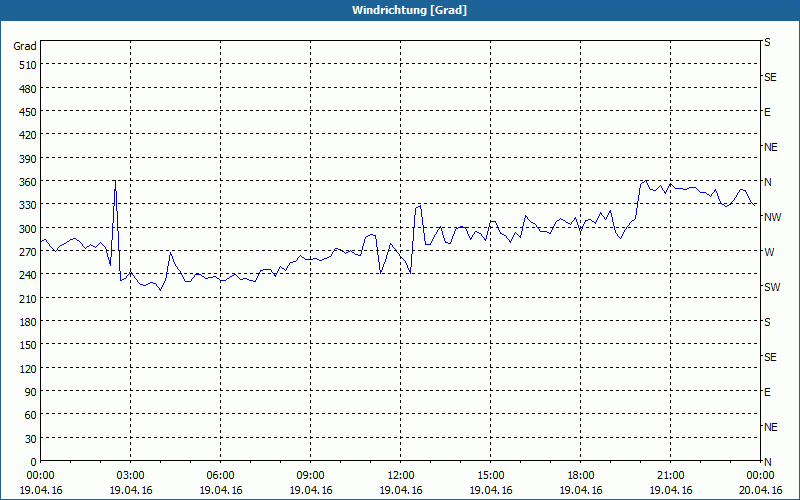Click the 06:00 time axis label

coord(220,476)
